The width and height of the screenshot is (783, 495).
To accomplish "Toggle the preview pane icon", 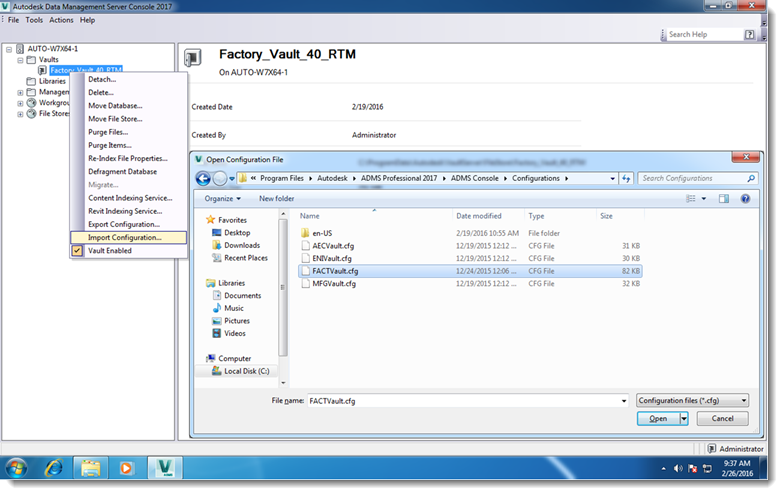I will pyautogui.click(x=724, y=199).
